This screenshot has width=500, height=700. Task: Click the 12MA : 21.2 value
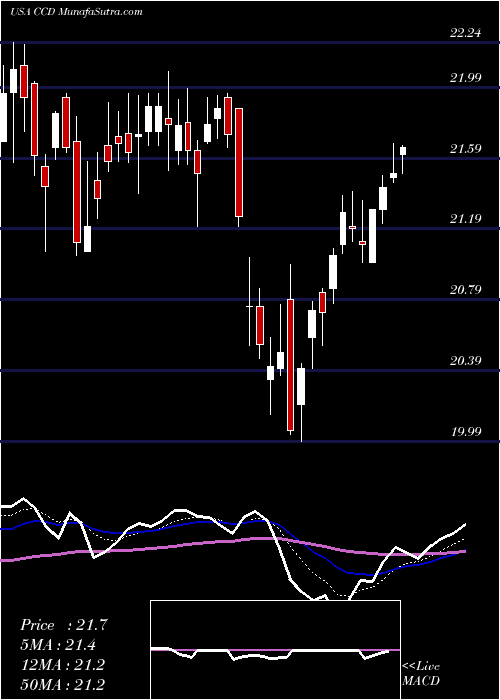click(x=62, y=665)
